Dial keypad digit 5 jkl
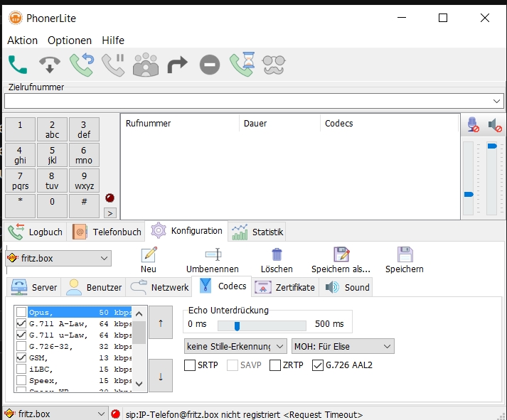Image resolution: width=507 pixels, height=420 pixels. 52,155
